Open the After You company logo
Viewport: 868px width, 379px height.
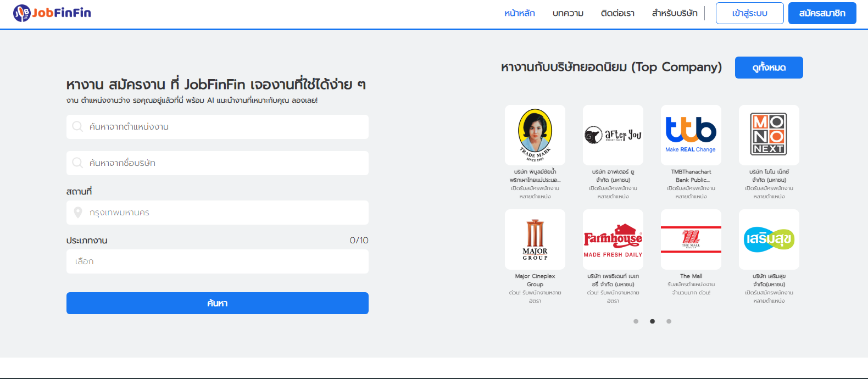(x=613, y=135)
